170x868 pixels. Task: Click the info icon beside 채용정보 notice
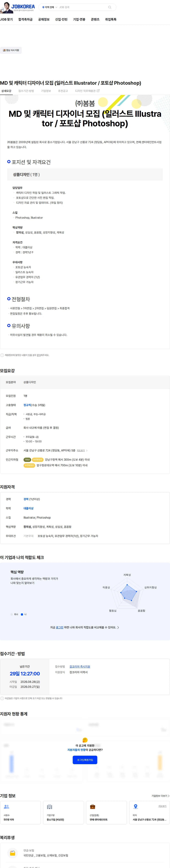tap(2, 355)
